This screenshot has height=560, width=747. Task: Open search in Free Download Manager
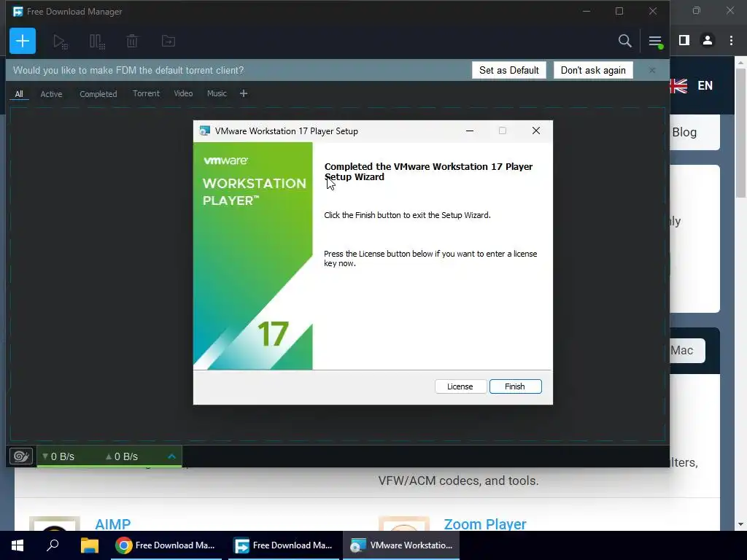tap(624, 41)
